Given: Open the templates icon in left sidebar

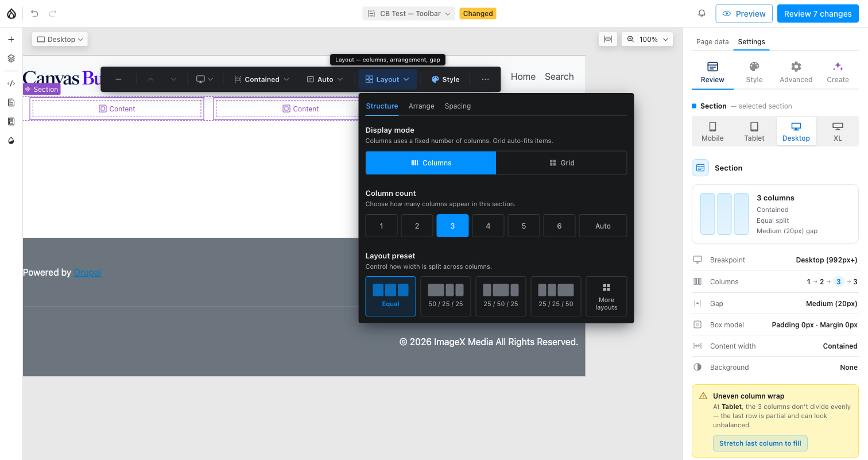Looking at the screenshot, I should [x=11, y=121].
